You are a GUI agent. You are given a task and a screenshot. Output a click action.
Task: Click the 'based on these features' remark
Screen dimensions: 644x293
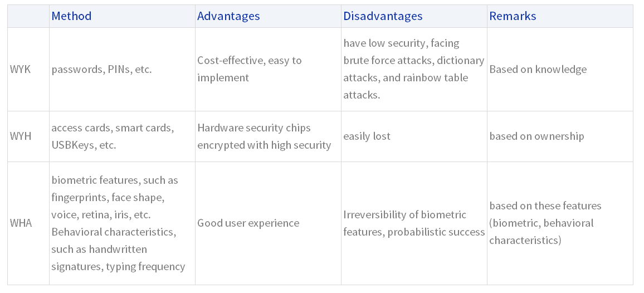[560, 223]
